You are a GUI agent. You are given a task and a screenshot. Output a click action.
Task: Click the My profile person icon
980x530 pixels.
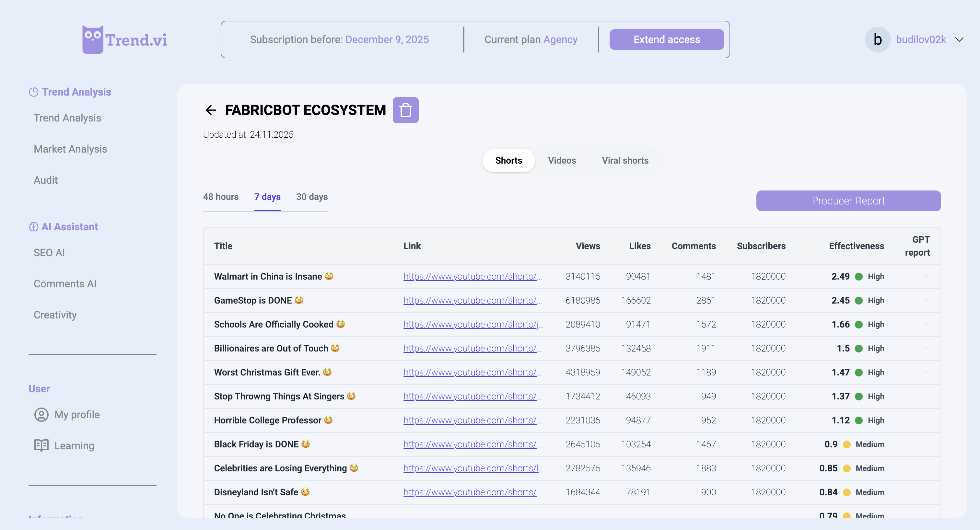(x=41, y=414)
